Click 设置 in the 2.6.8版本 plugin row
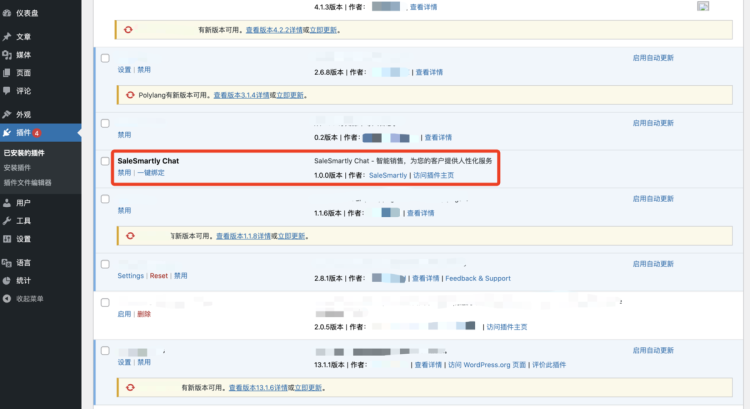750x409 pixels. coord(124,69)
